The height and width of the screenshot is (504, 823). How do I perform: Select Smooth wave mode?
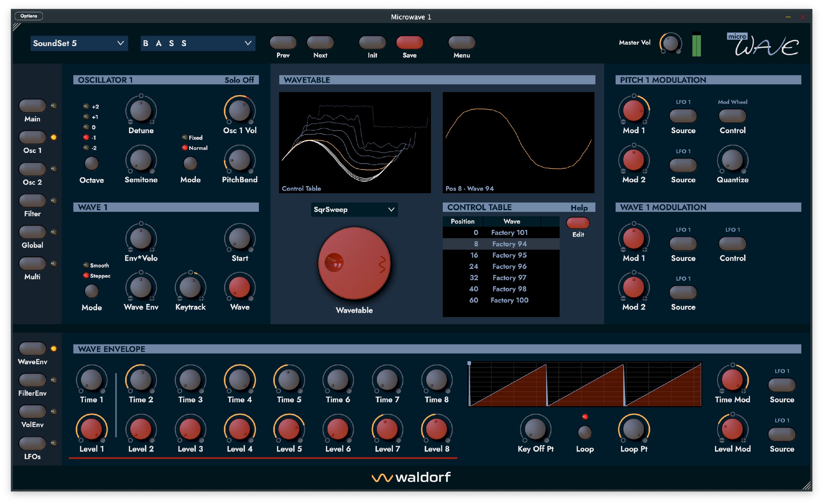pyautogui.click(x=86, y=265)
